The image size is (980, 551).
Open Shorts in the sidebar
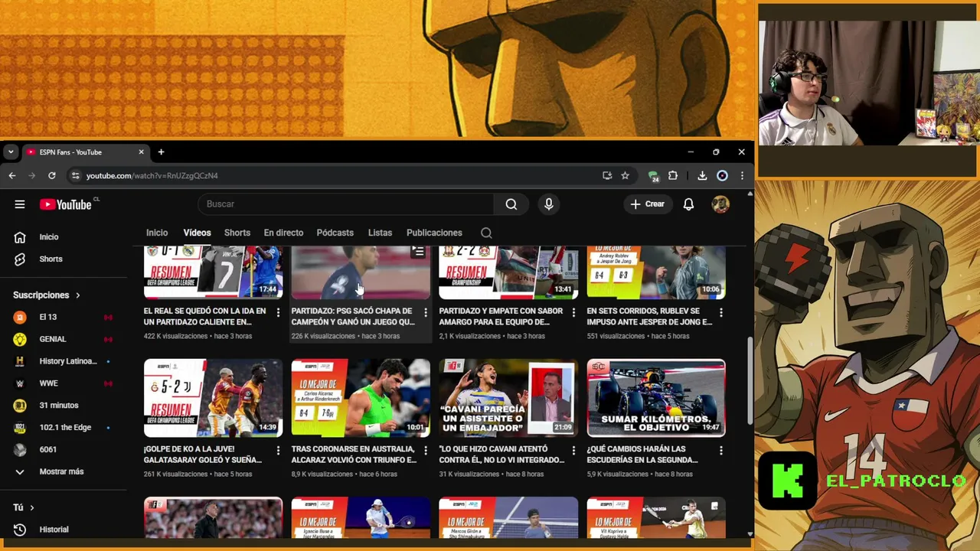[64, 259]
